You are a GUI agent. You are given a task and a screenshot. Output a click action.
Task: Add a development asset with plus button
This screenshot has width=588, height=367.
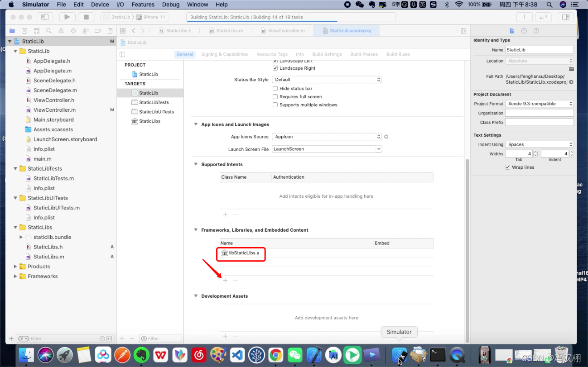click(x=225, y=336)
